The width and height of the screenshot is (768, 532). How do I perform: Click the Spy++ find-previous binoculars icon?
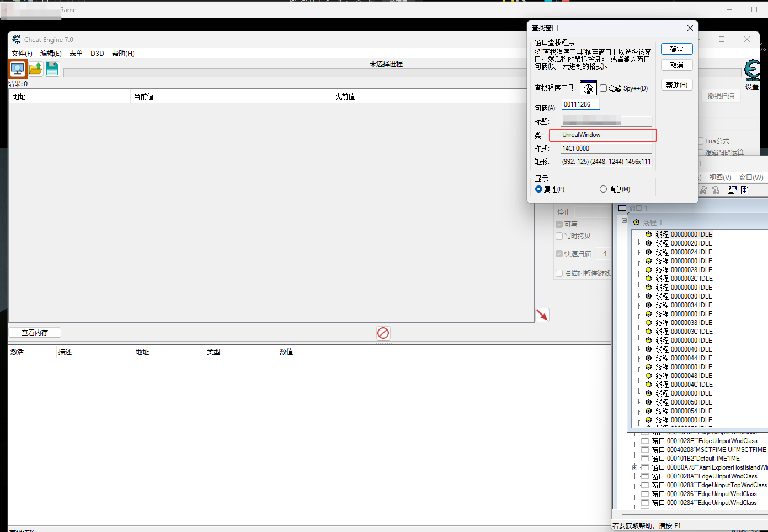pos(716,190)
